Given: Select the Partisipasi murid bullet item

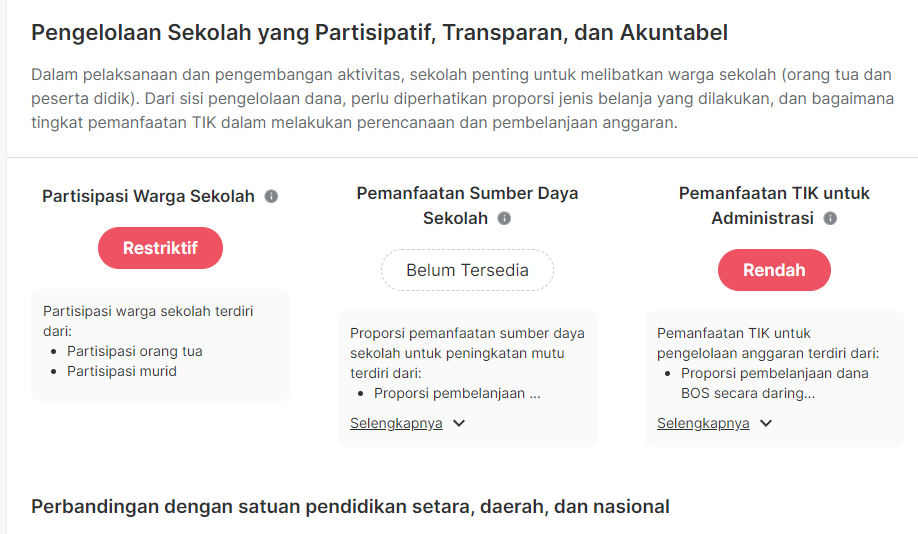Looking at the screenshot, I should [121, 371].
